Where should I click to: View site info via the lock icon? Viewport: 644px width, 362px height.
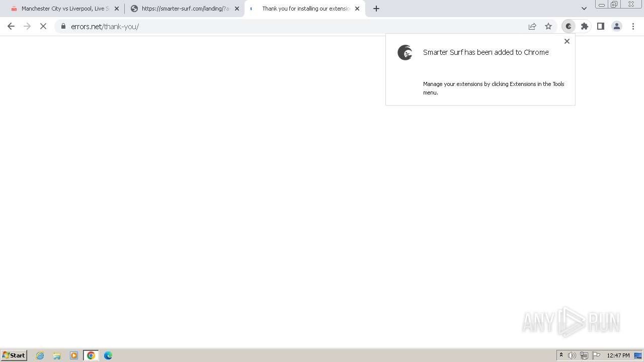click(x=63, y=26)
